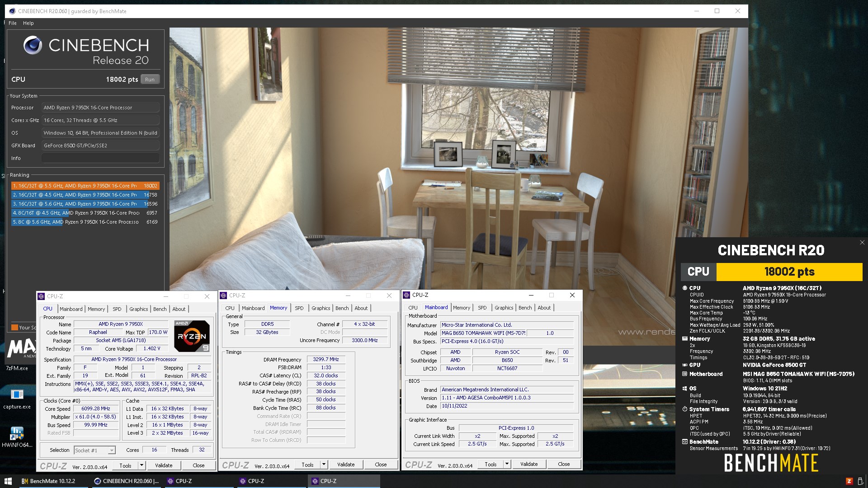Click the Cinebench logo sphere icon
This screenshot has width=868, height=488.
click(33, 45)
